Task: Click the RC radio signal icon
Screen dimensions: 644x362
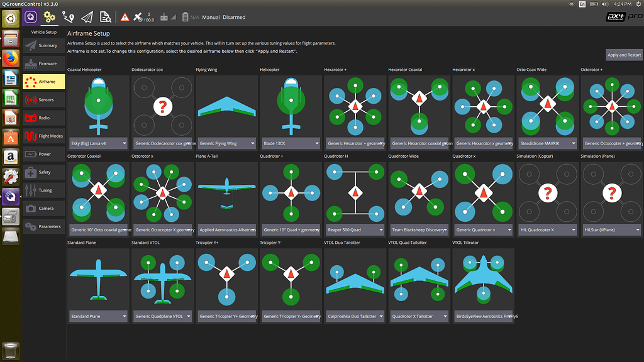Action: point(165,17)
